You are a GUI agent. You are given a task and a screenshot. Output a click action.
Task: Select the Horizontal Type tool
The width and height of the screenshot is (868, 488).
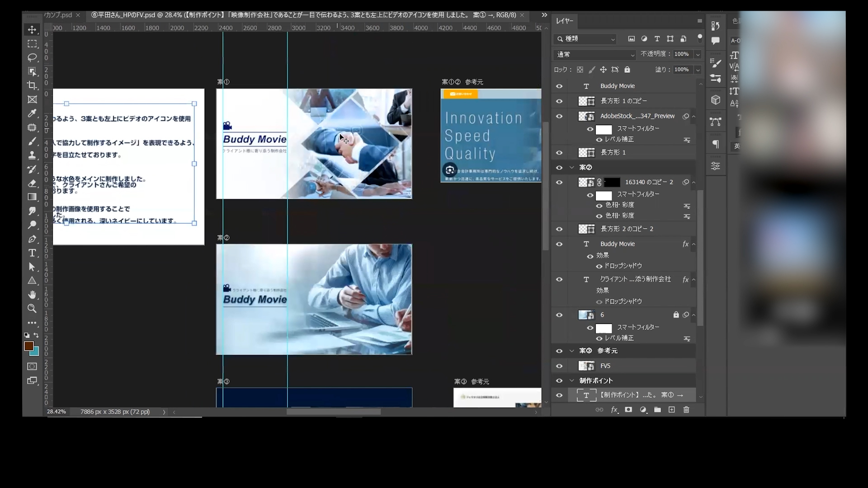coord(32,253)
